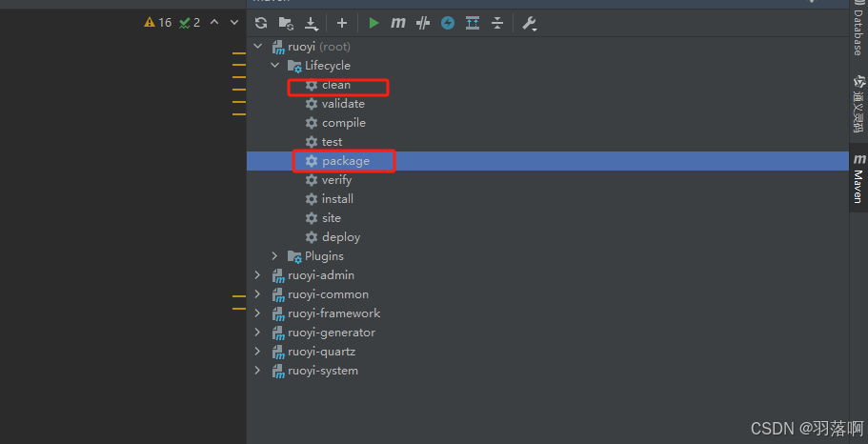The width and height of the screenshot is (868, 444).
Task: Go to previous highlighted error
Action: 214,23
